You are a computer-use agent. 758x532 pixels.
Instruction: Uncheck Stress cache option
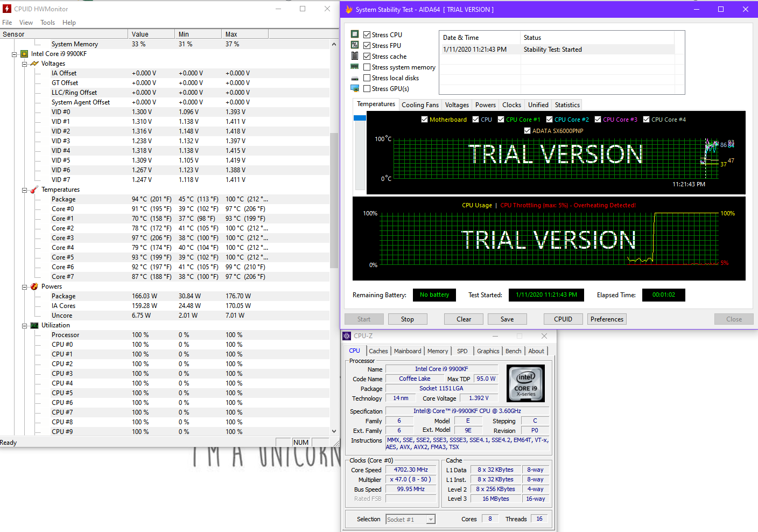(x=367, y=56)
